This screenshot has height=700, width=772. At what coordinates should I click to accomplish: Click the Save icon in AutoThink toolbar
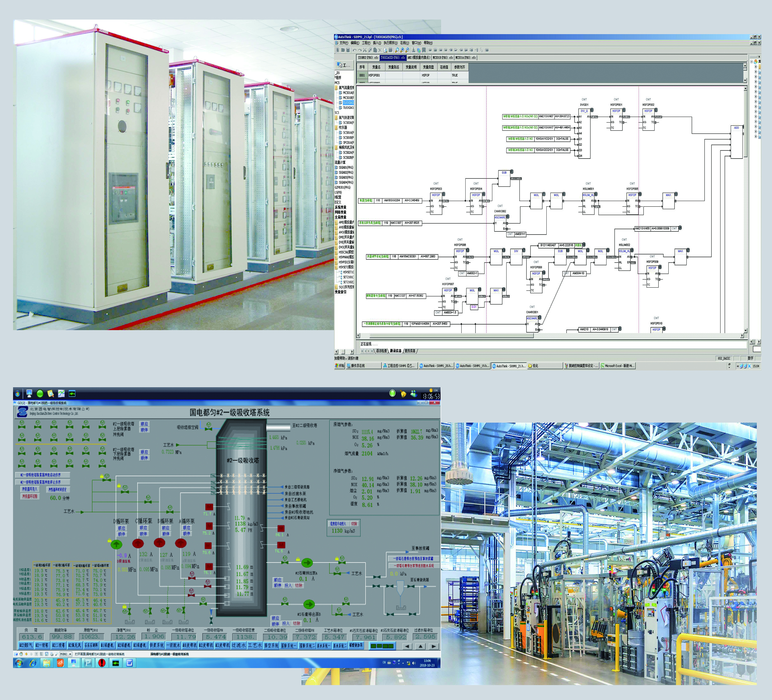pos(348,50)
